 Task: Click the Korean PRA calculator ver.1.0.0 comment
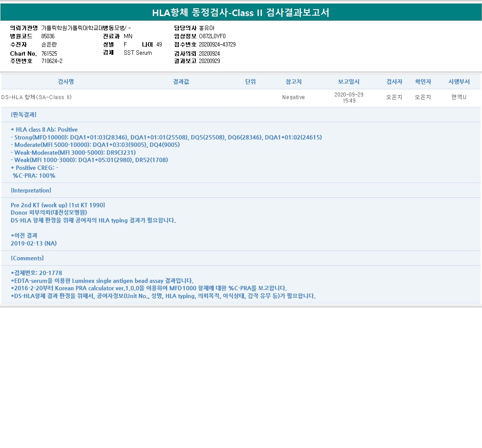pos(149,288)
